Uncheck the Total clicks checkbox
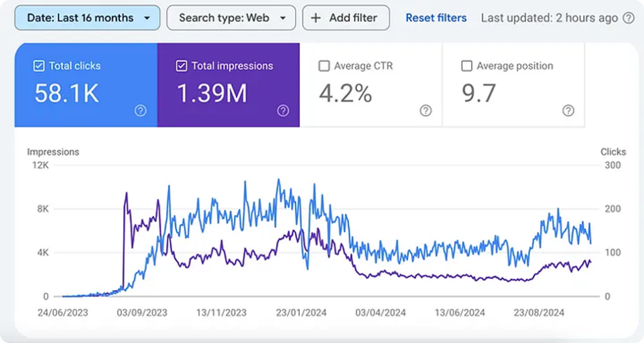This screenshot has height=343, width=644. [38, 65]
